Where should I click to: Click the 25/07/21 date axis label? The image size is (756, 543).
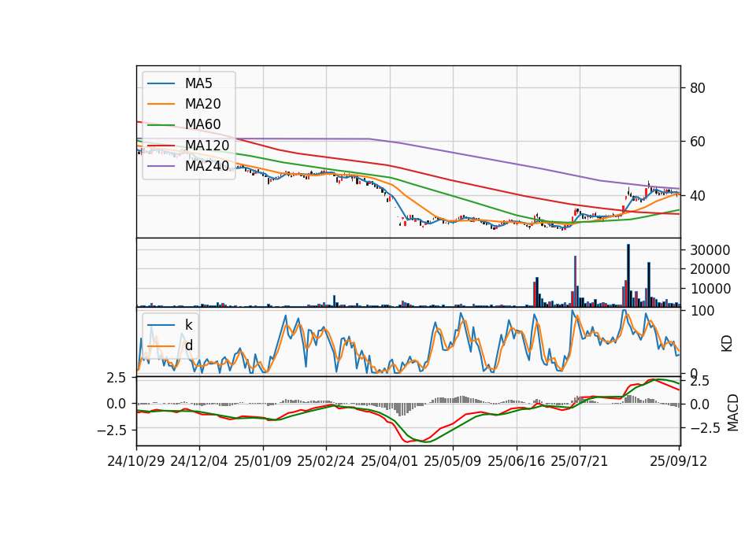click(580, 461)
